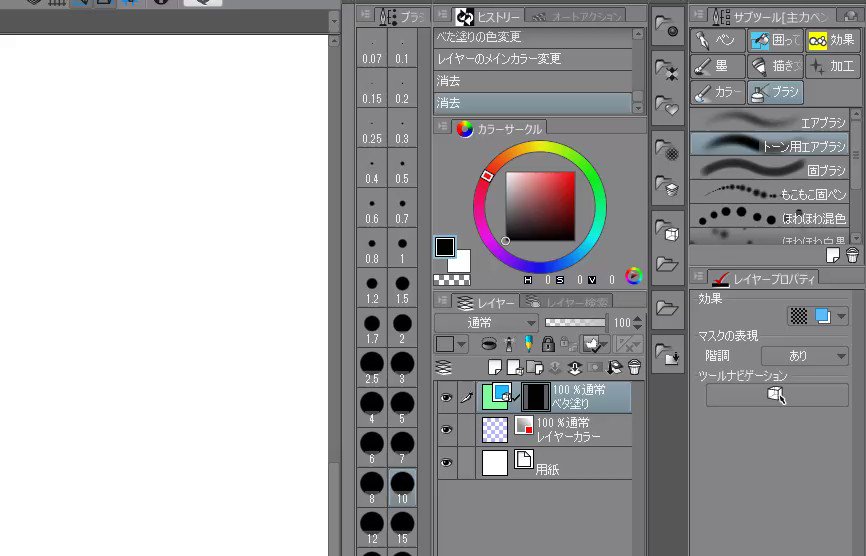Screen dimensions: 866x556
Task: Open the color circle panel menu icon
Action: (x=442, y=126)
